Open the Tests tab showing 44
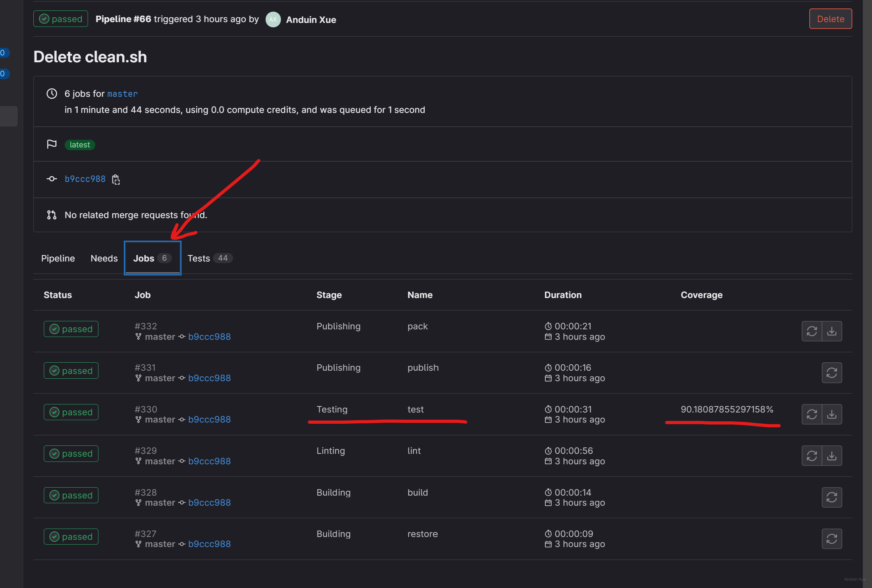 point(209,258)
